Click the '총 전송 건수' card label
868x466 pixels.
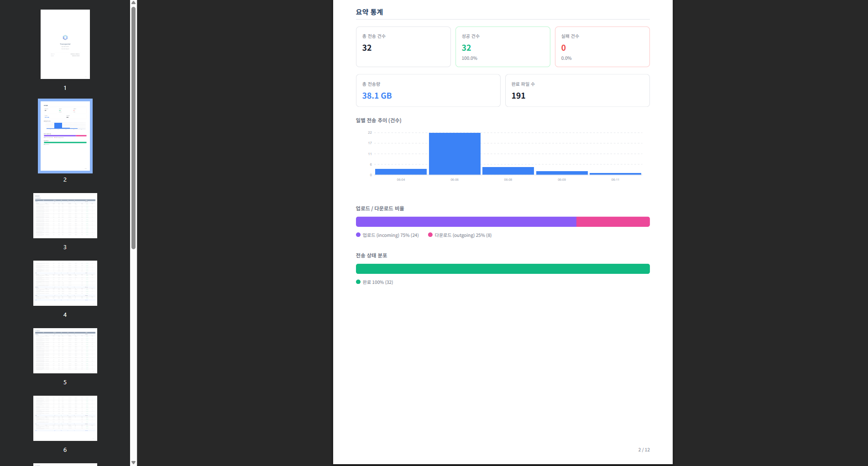[x=374, y=37]
